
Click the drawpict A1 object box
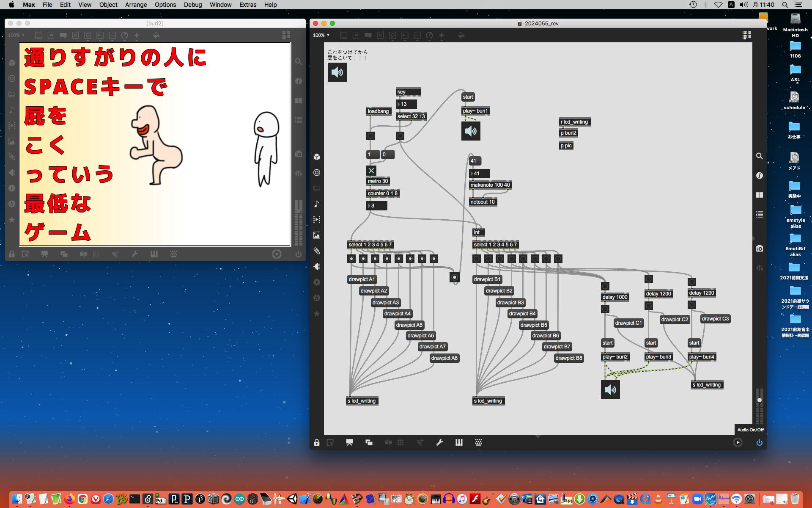click(362, 279)
